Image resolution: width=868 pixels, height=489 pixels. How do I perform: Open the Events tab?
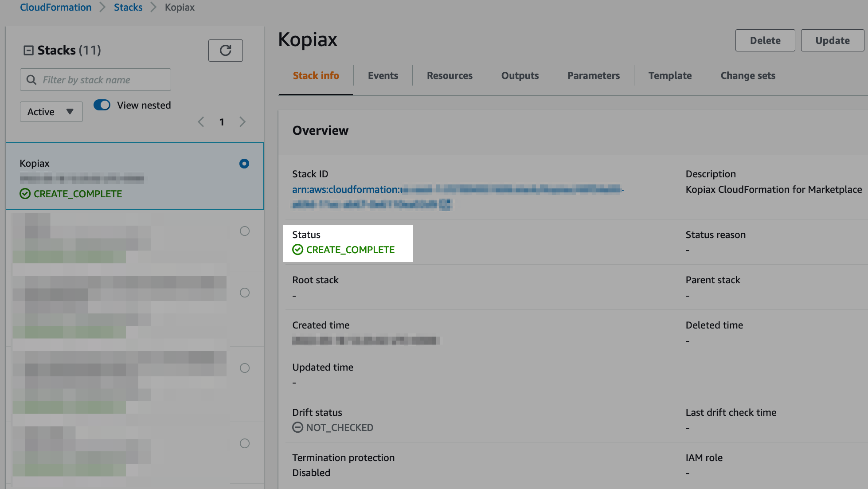tap(383, 76)
